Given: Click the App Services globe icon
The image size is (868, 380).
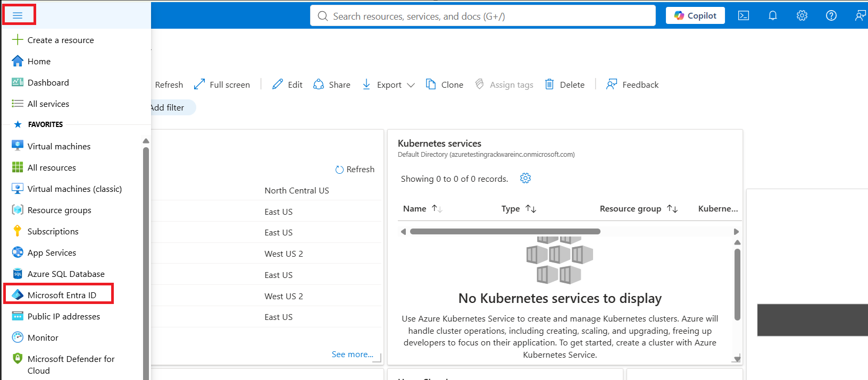Looking at the screenshot, I should coord(18,252).
